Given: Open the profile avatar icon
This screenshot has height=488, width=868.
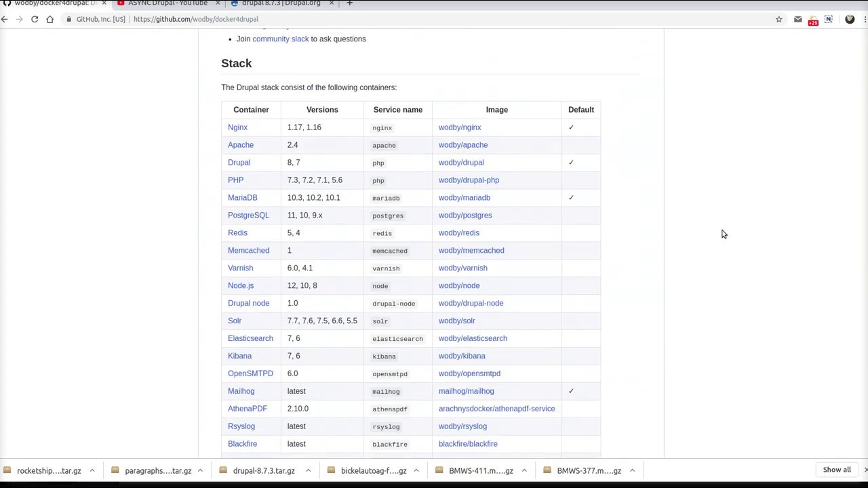Looking at the screenshot, I should 850,19.
